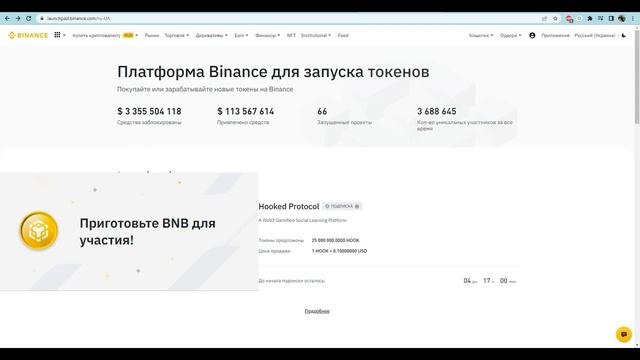
Task: Click the share page icon in address bar
Action: (544, 18)
